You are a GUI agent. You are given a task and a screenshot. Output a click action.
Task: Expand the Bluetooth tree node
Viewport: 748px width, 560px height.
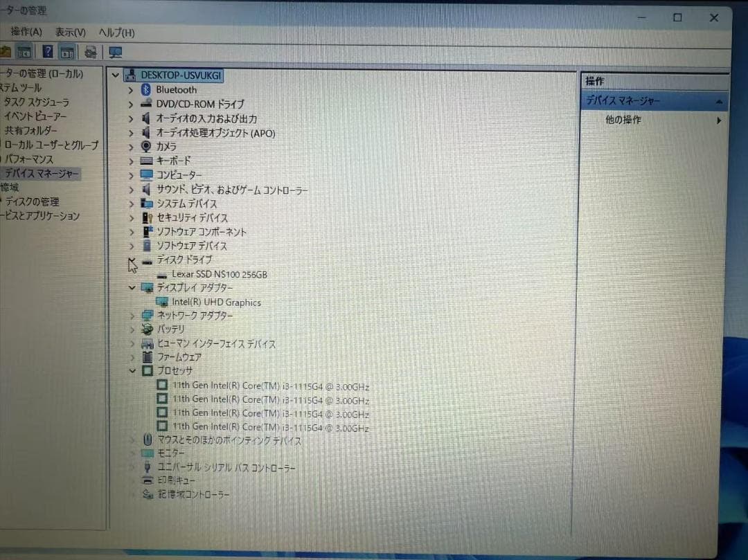[x=131, y=89]
